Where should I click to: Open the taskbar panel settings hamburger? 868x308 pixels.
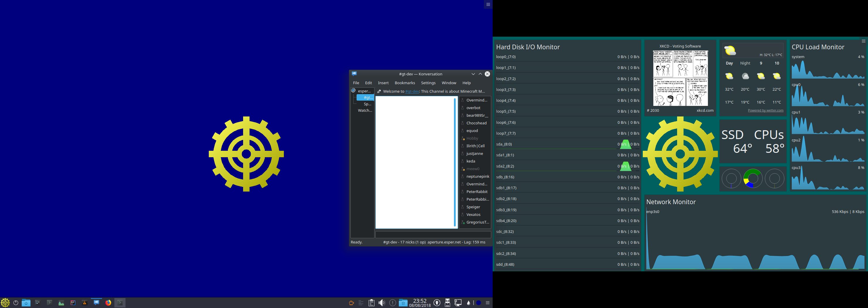488,303
